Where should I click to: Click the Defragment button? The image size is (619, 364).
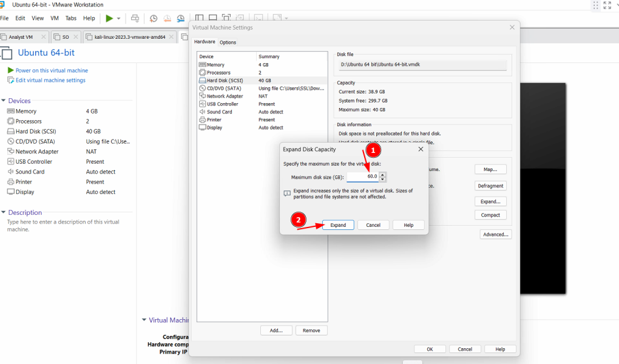coord(490,186)
